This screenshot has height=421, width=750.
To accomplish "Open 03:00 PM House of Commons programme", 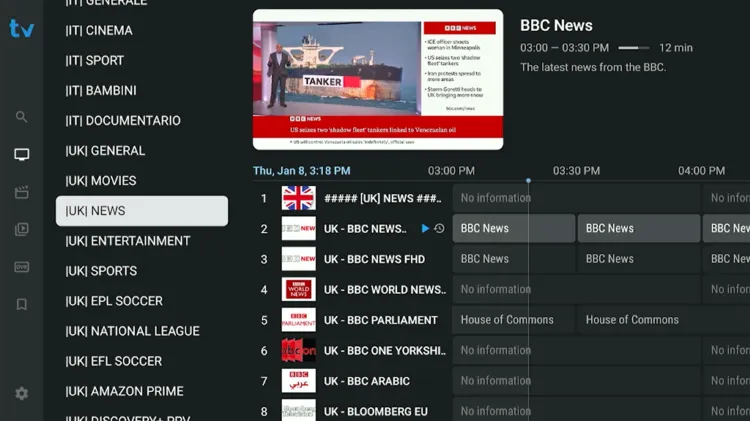I will tap(514, 320).
